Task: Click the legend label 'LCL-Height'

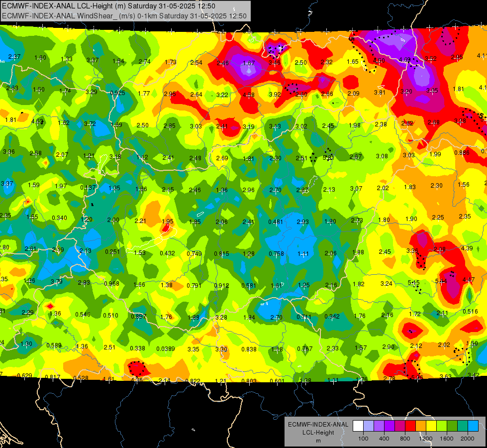Action: click(x=318, y=433)
